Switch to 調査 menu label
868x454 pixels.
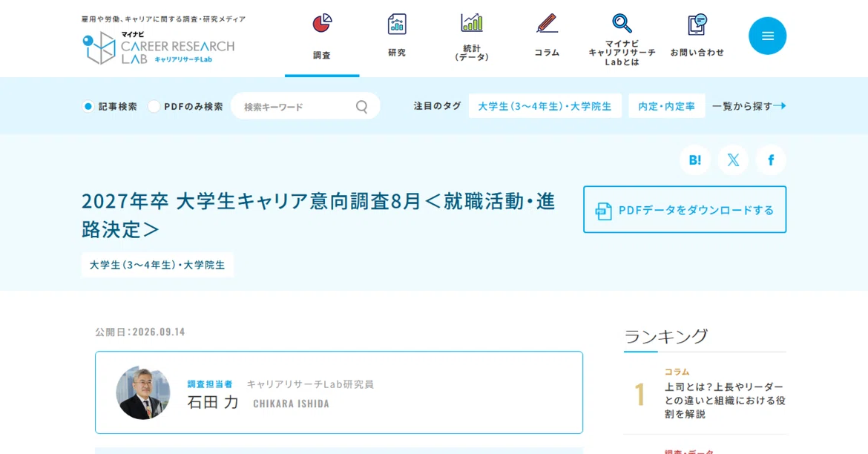[322, 56]
